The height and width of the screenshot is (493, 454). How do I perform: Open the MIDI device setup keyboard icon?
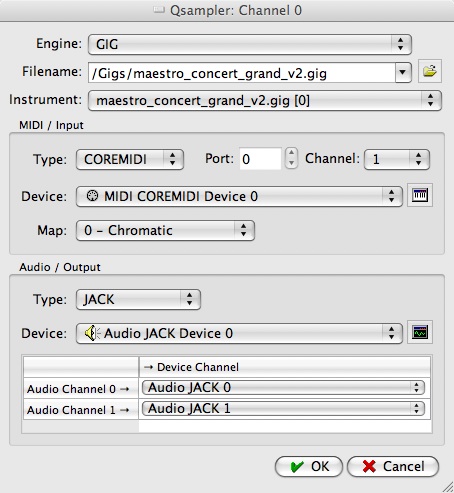pyautogui.click(x=420, y=195)
